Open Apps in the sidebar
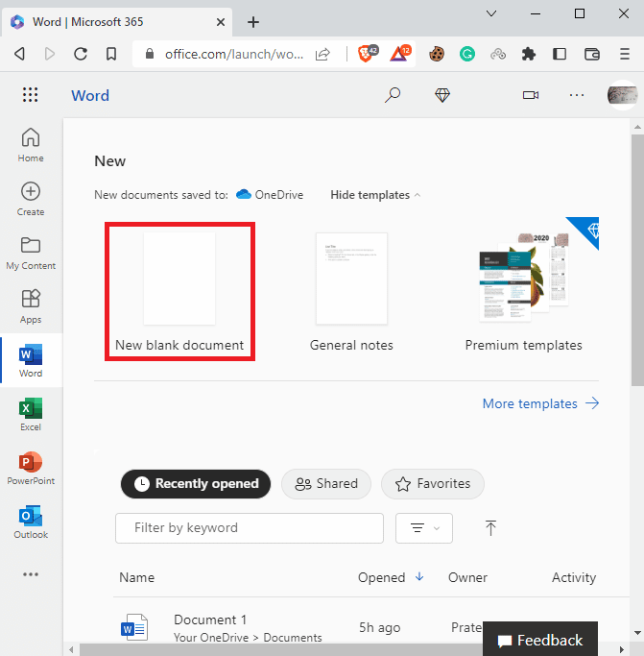 click(31, 306)
